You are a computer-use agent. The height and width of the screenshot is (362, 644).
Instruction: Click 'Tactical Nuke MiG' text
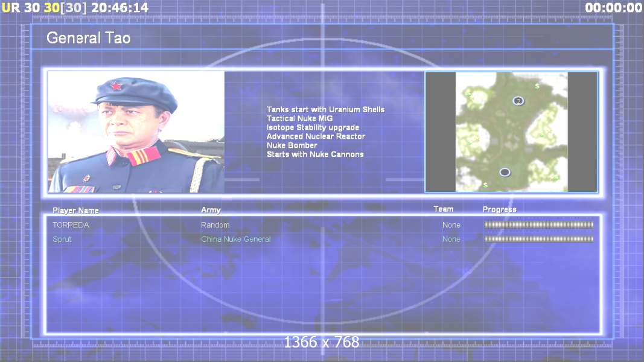(299, 119)
